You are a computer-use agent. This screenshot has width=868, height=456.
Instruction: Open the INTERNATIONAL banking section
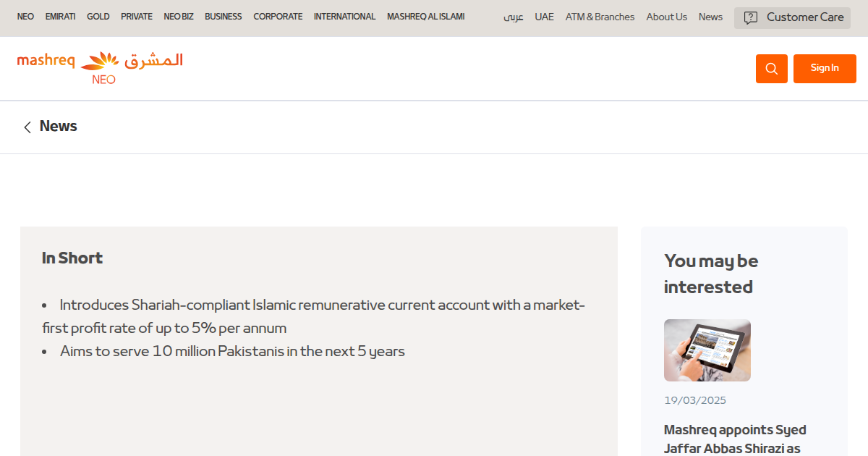(344, 16)
